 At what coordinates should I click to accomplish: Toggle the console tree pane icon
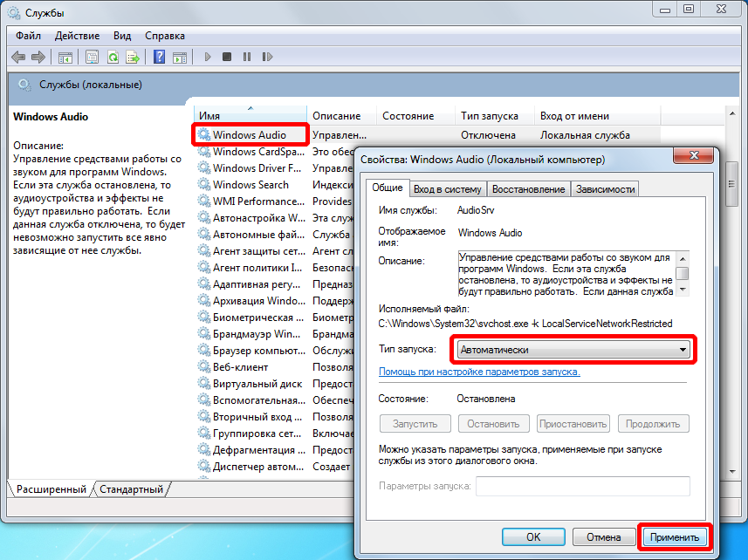pos(65,58)
